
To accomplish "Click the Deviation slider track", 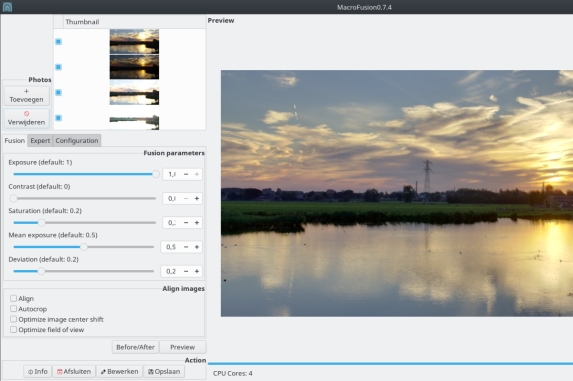I will point(84,271).
